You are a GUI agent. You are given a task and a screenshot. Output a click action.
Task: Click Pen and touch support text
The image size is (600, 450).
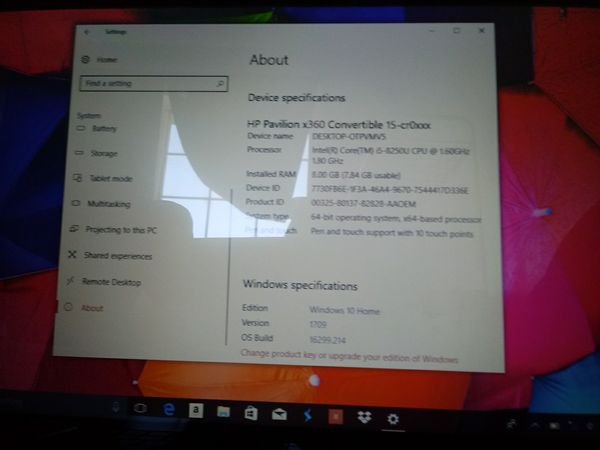click(x=392, y=233)
